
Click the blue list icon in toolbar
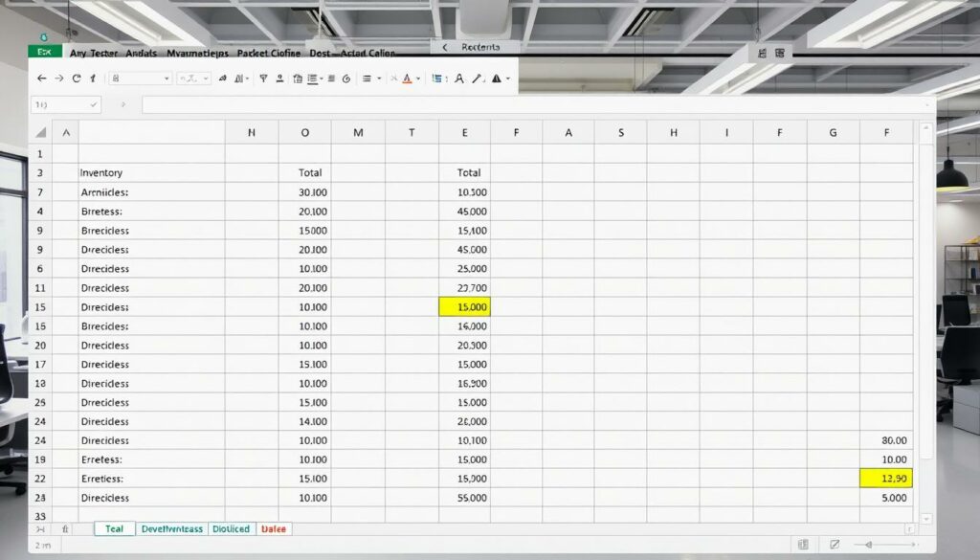[436, 78]
